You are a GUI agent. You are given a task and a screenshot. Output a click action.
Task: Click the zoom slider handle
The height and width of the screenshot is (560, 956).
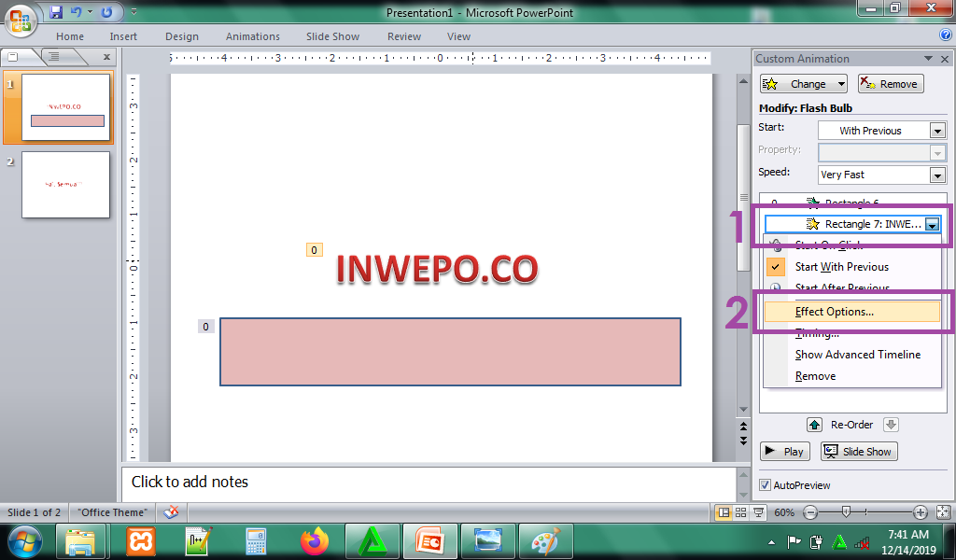pos(846,512)
